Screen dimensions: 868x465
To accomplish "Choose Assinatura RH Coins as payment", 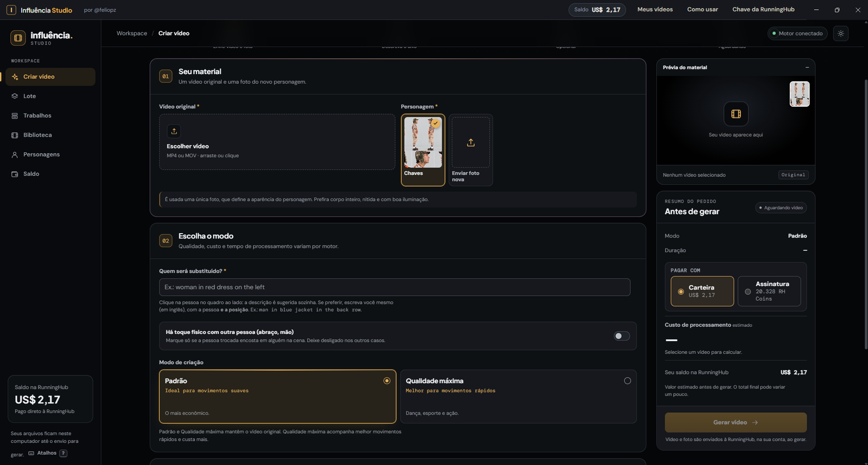I will tap(769, 292).
